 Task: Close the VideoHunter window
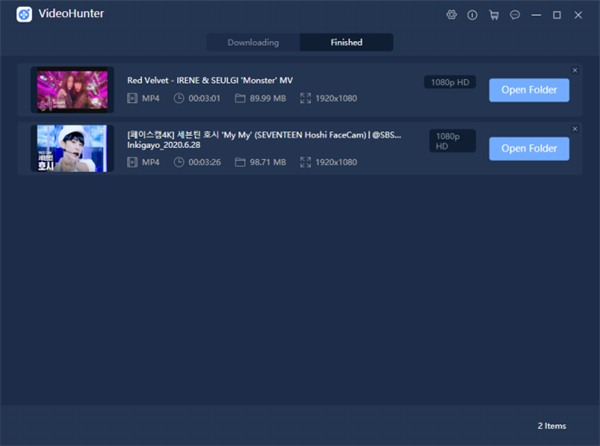click(x=578, y=15)
